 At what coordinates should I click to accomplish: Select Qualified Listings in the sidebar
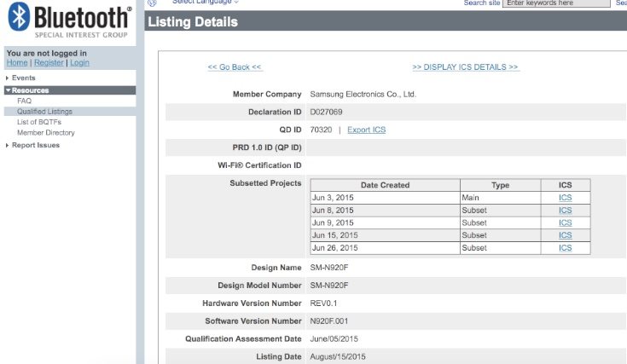(70, 112)
